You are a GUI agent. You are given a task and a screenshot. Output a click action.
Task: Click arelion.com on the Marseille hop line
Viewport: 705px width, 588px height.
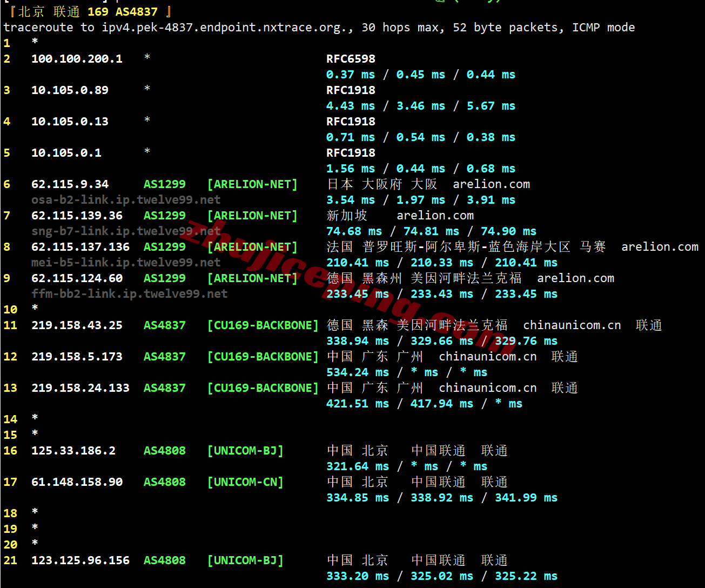[x=660, y=247]
